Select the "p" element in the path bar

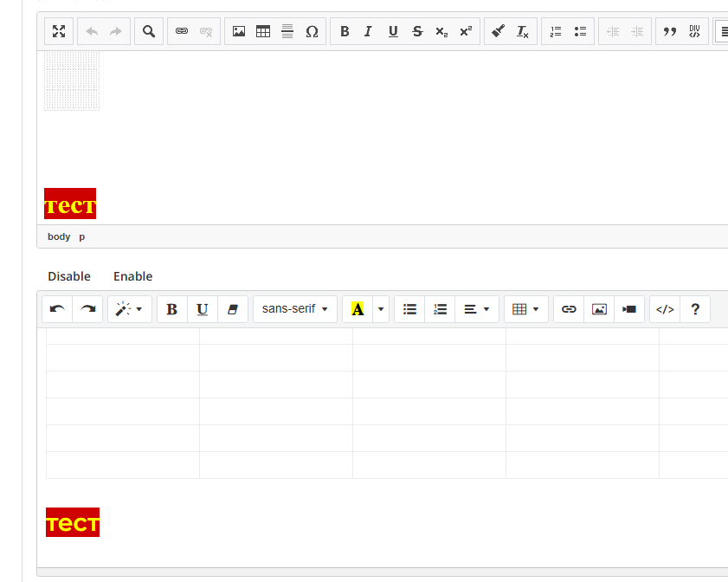(x=82, y=236)
